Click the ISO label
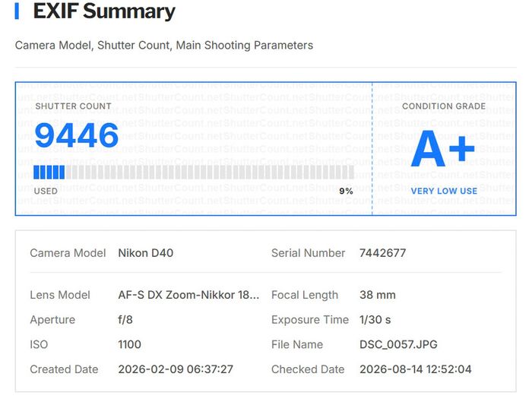Screen dimensions: 532x399 click(x=39, y=344)
